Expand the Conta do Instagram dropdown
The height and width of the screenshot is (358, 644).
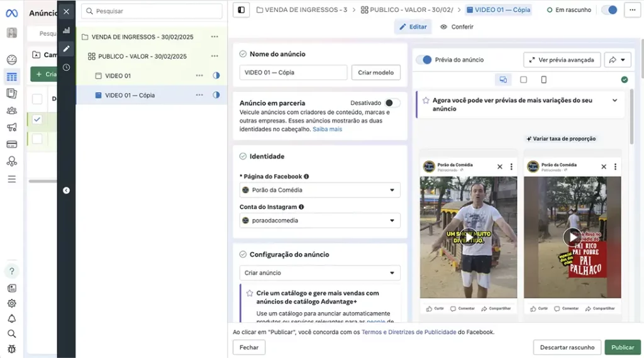coord(320,221)
